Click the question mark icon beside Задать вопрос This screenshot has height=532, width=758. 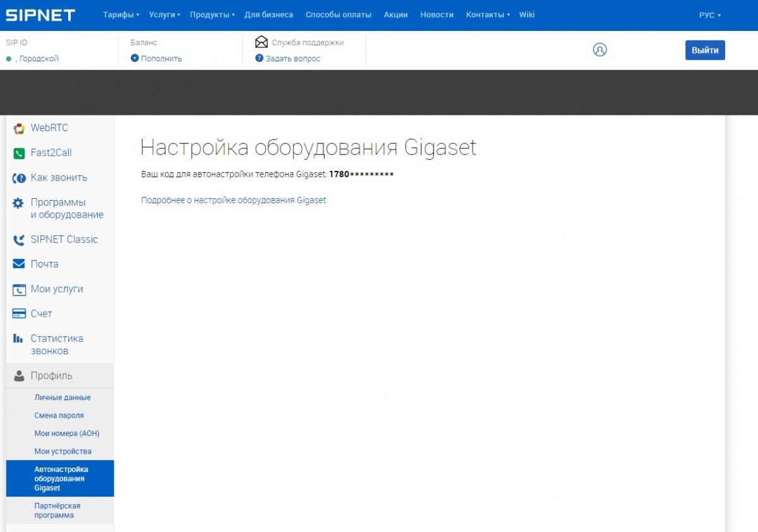(x=259, y=58)
